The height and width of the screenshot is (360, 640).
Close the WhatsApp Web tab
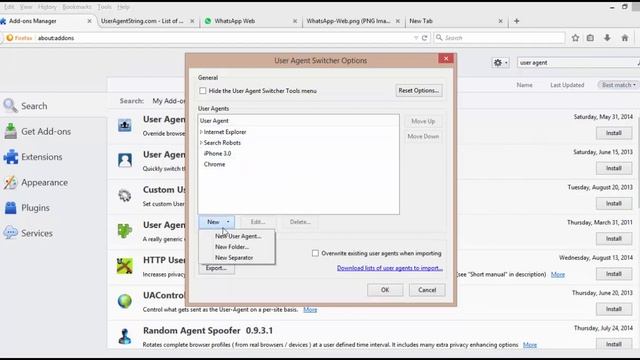pos(295,21)
